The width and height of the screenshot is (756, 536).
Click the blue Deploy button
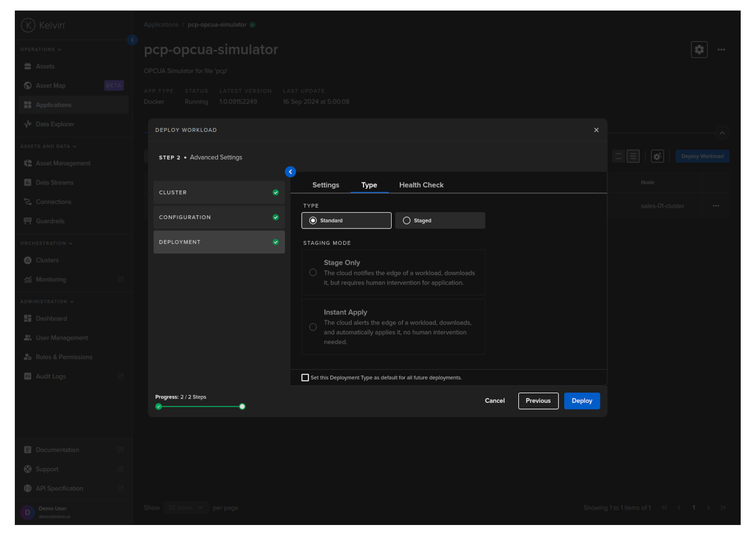[581, 401]
